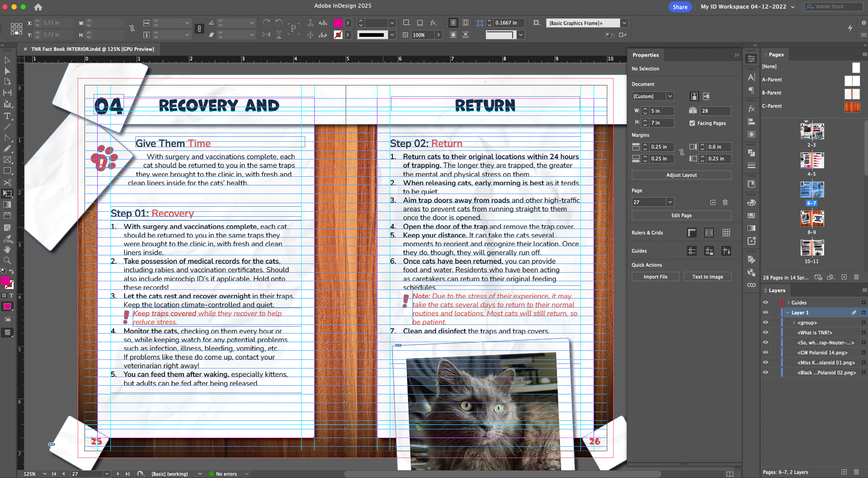
Task: Select the Eyedropper tool
Action: coord(7,238)
